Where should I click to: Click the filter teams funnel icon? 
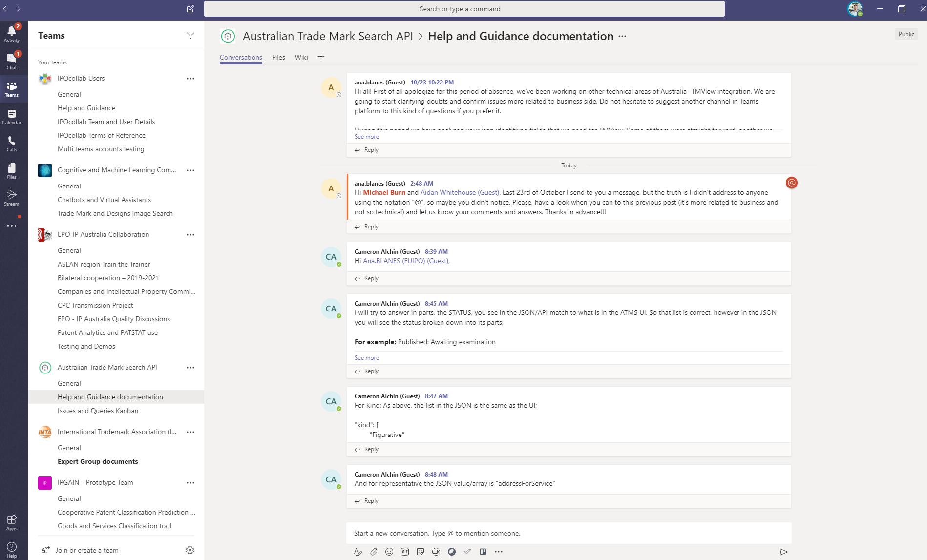(x=190, y=35)
